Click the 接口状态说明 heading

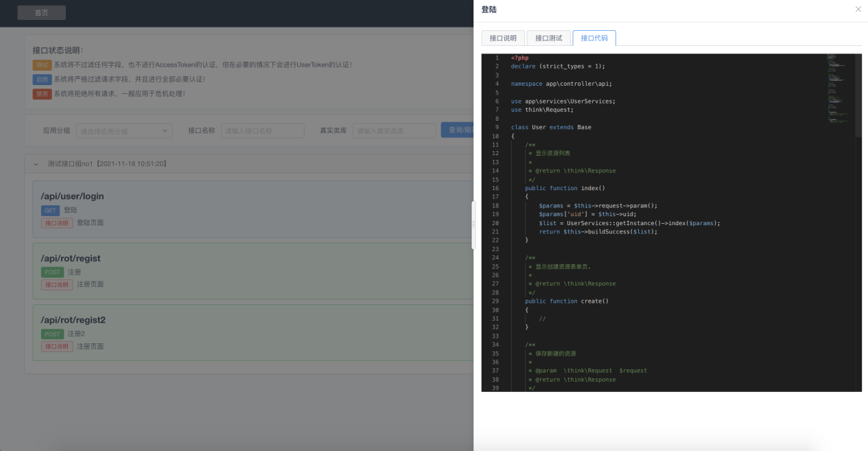pos(58,50)
